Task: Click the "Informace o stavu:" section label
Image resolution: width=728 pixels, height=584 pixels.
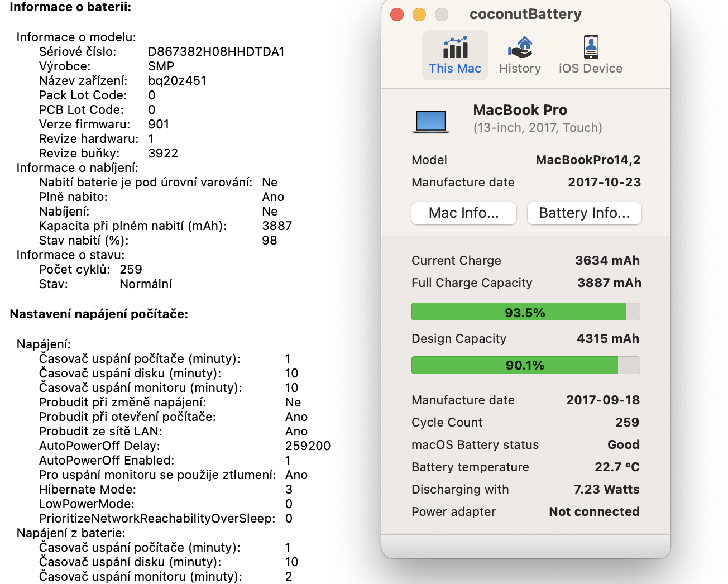Action: click(x=70, y=255)
